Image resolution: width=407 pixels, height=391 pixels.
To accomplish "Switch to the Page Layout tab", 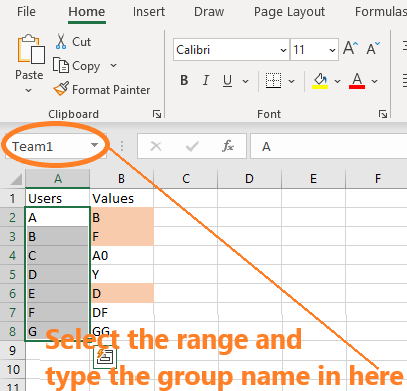I will [x=289, y=12].
